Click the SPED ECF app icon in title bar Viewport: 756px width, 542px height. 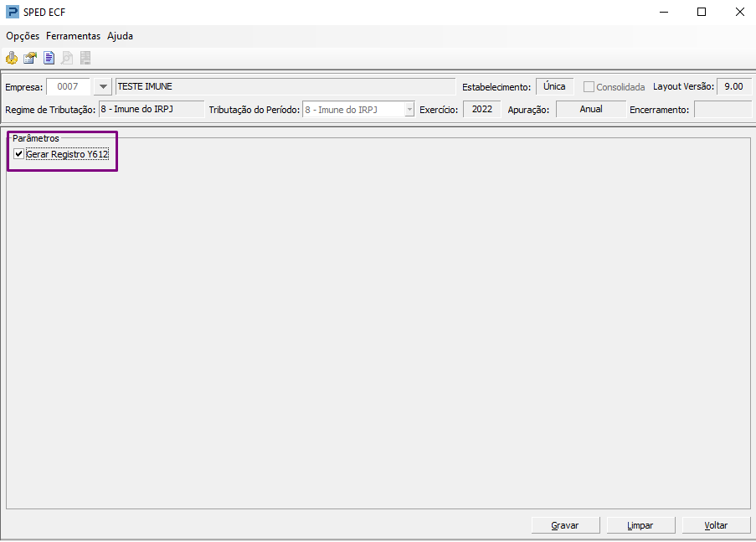(x=12, y=12)
